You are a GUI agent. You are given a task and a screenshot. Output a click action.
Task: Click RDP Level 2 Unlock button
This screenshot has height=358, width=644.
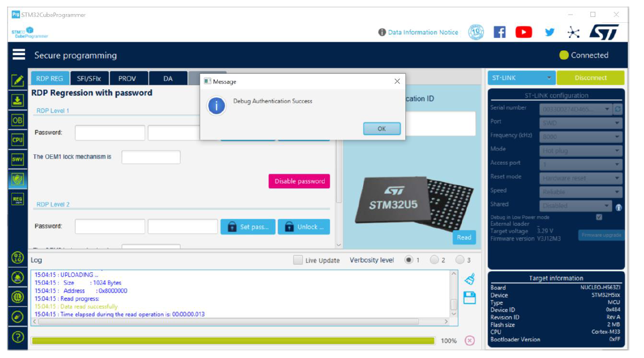point(304,227)
